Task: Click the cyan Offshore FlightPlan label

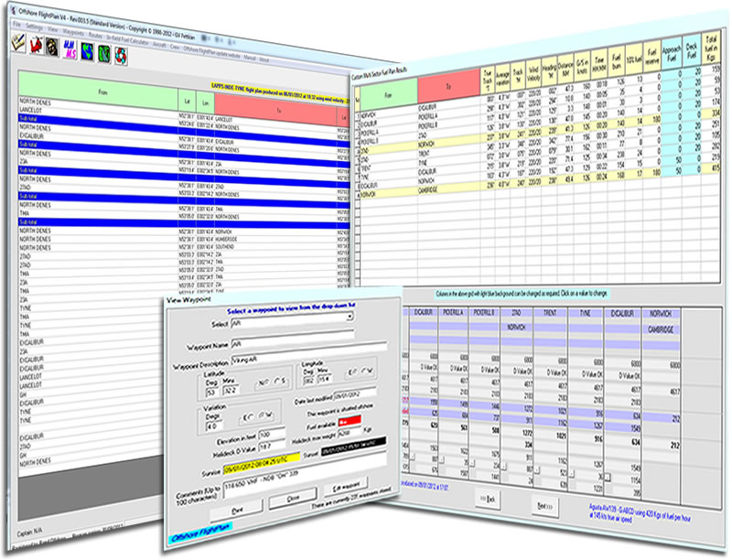Action: click(200, 533)
